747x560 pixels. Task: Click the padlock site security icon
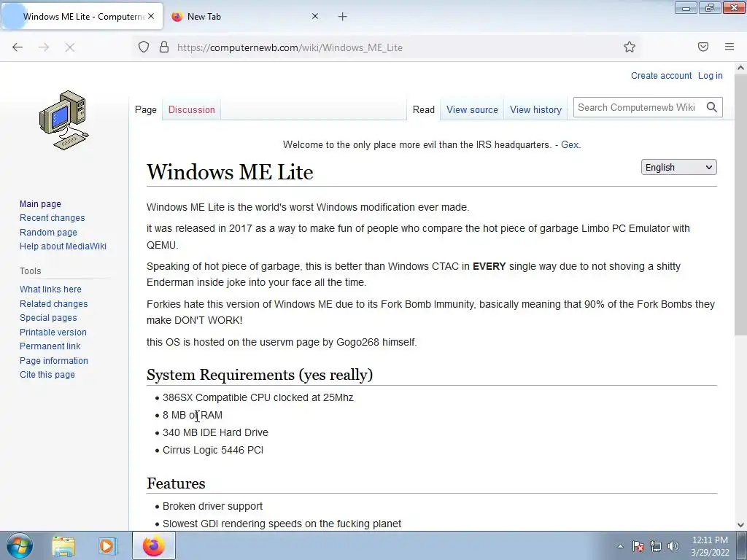[x=164, y=47]
